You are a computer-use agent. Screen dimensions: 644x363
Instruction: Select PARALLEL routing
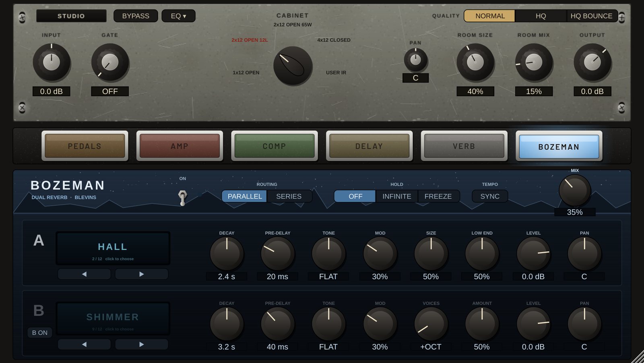(244, 196)
